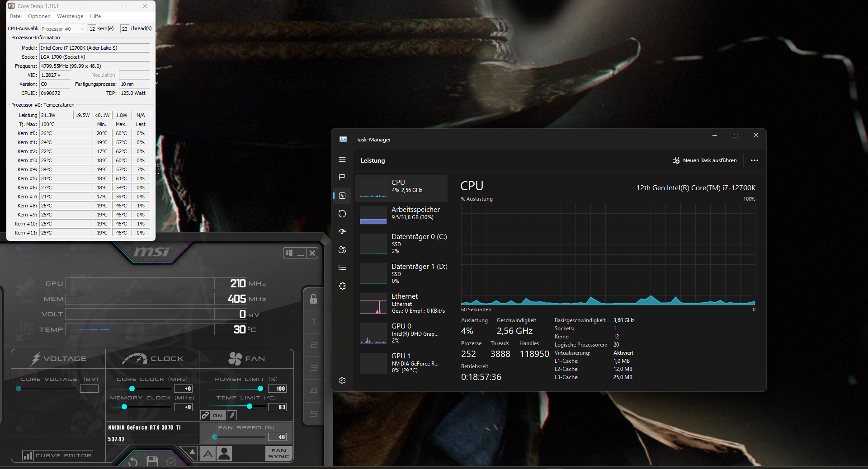Click the Memory Clock slider handle
Image resolution: width=868 pixels, height=469 pixels.
click(x=124, y=407)
